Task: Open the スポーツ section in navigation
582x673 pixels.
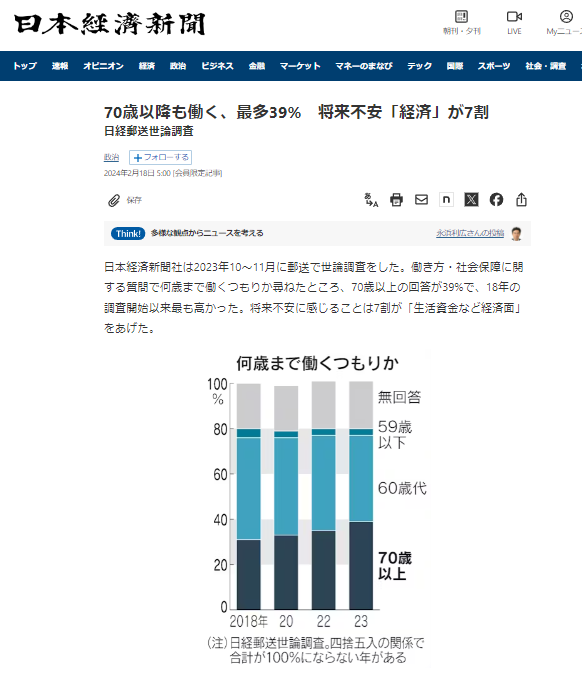Action: tap(494, 66)
